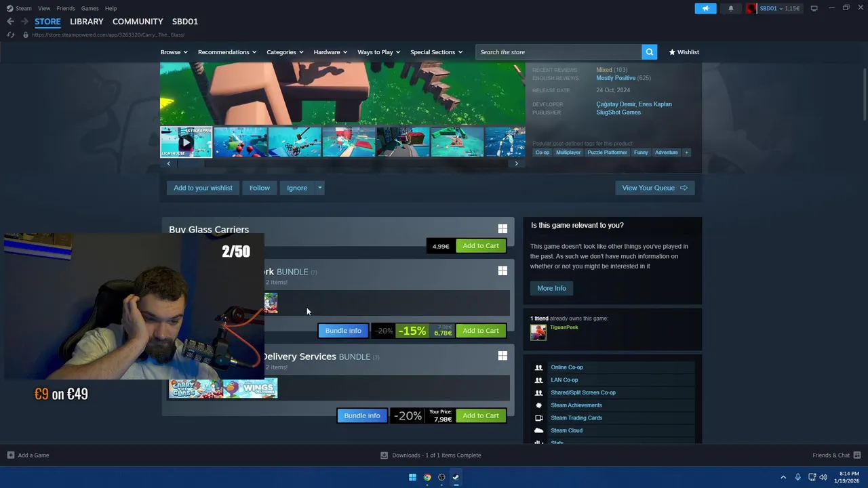
Task: Click the Add a Game plus icon
Action: [10, 455]
